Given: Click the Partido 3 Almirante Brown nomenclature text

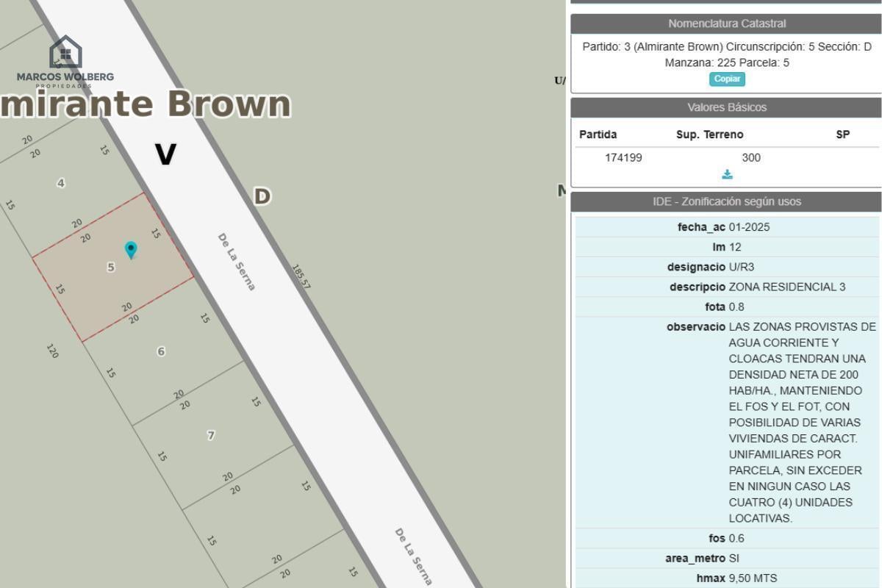Looking at the screenshot, I should (x=727, y=54).
